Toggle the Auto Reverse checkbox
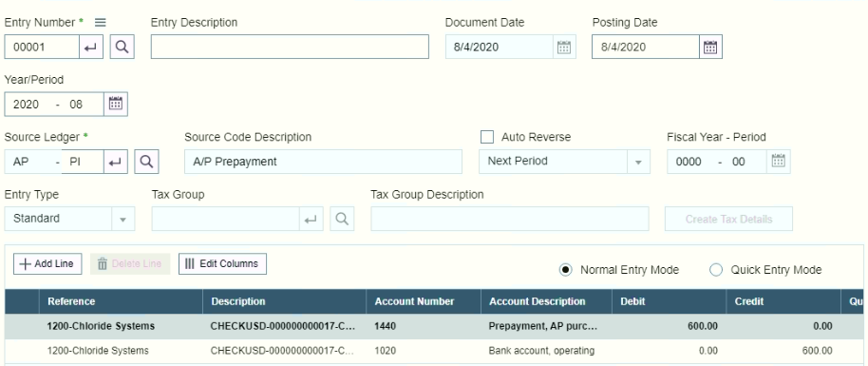This screenshot has height=366, width=868. point(487,137)
